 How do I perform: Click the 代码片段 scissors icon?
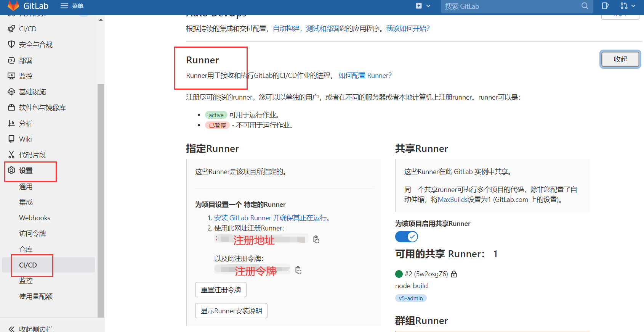click(x=11, y=155)
